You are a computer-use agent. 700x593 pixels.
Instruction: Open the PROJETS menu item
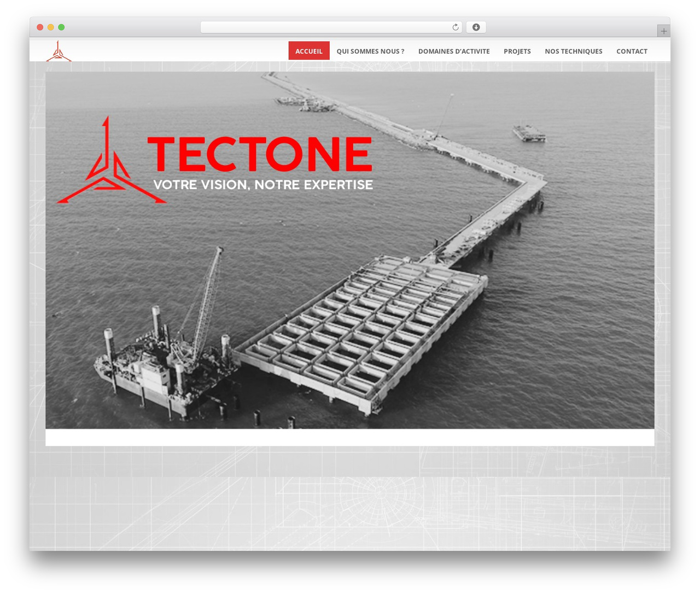(517, 51)
